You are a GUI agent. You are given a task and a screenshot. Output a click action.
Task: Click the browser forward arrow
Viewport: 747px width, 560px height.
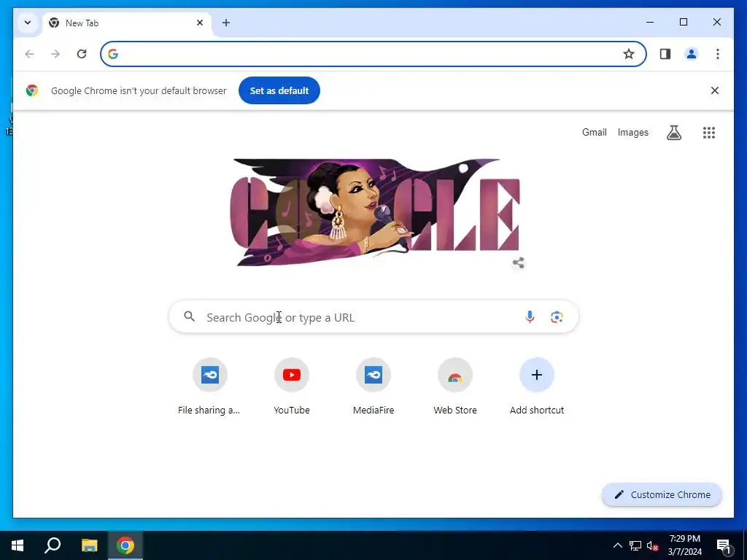[55, 54]
